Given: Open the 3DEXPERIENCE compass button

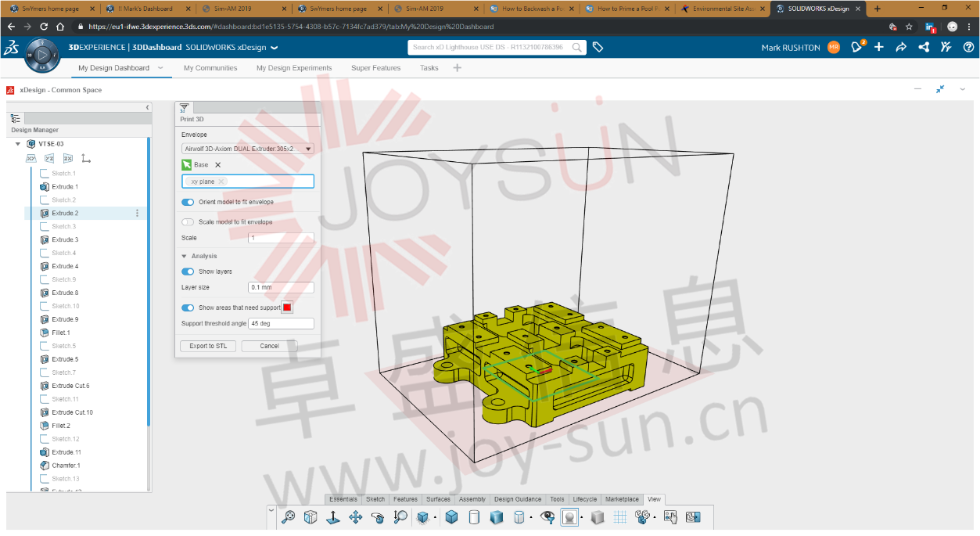Looking at the screenshot, I should coord(42,56).
